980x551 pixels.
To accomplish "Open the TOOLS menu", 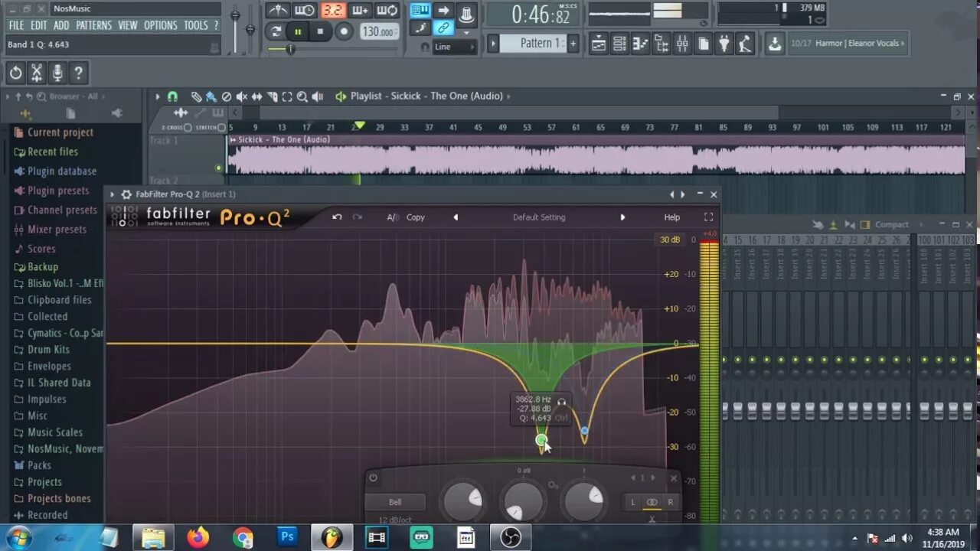I will (x=196, y=25).
